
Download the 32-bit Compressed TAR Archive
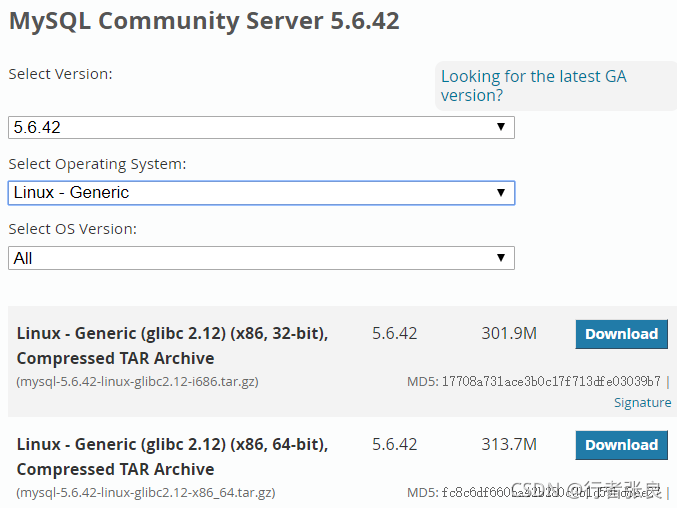(621, 334)
